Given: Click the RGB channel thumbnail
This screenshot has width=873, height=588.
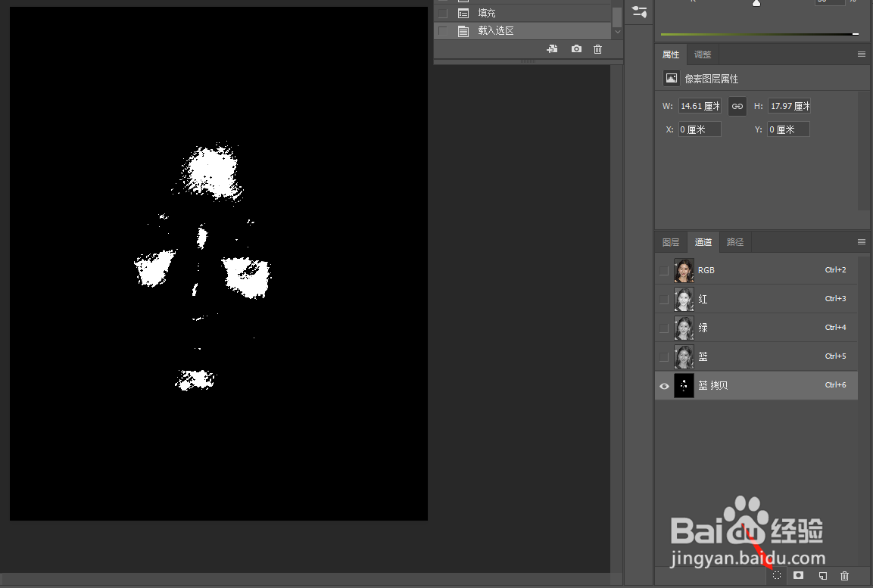Looking at the screenshot, I should (684, 270).
